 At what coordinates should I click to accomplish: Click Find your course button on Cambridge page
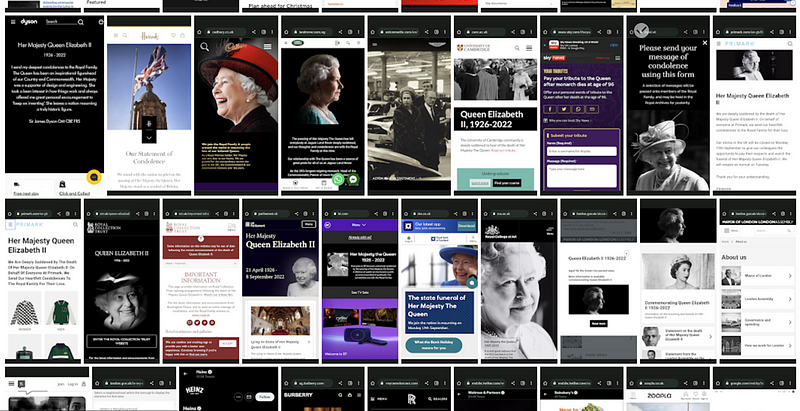(507, 183)
